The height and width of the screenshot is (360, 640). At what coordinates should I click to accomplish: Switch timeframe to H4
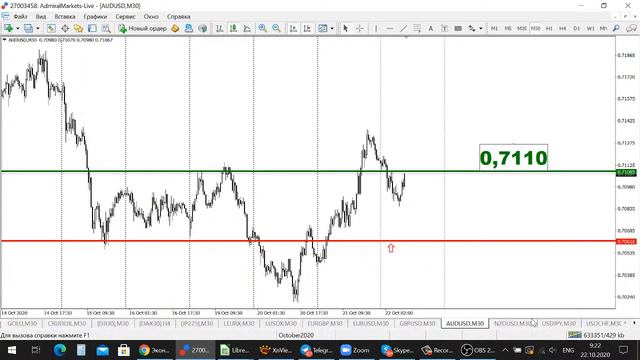[562, 28]
